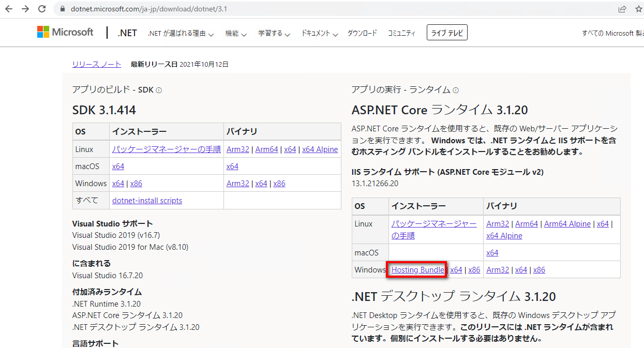
Task: Download ASP.NET Core runtime Linux Arm32 binary
Action: (498, 224)
